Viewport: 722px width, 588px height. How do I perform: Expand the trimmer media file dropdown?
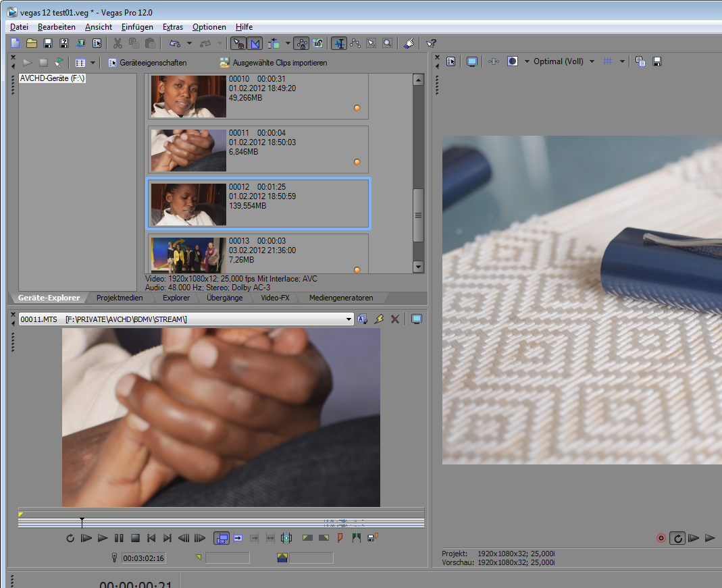tap(349, 319)
